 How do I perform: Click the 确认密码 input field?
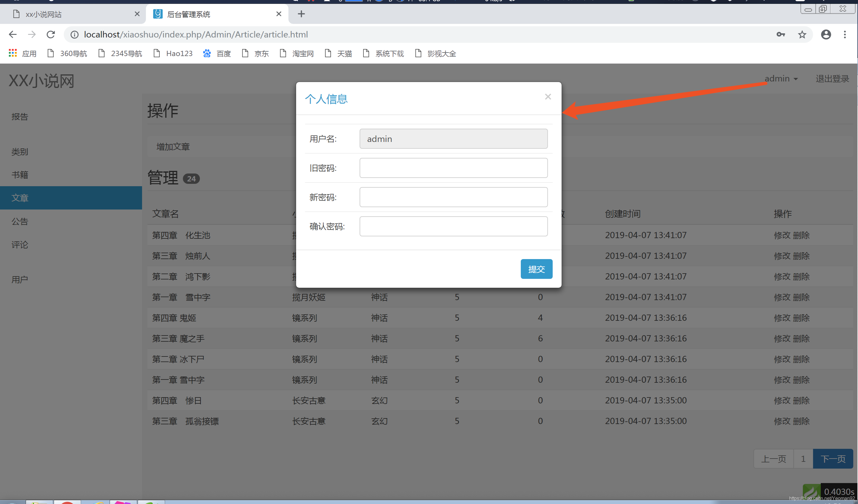click(x=454, y=226)
